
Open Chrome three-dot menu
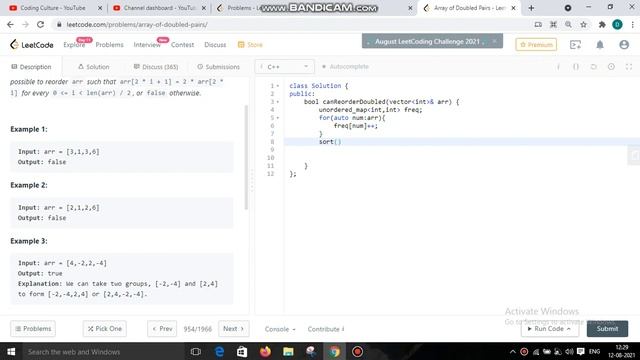(633, 24)
